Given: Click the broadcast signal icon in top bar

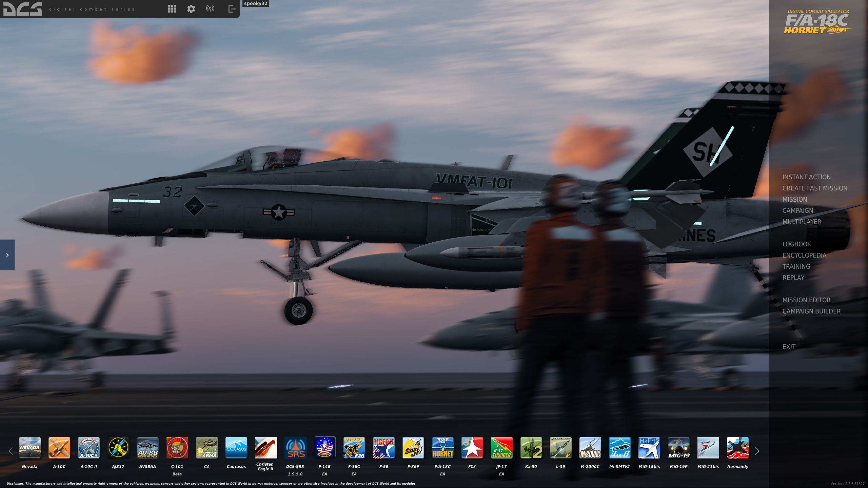Looking at the screenshot, I should [x=210, y=9].
